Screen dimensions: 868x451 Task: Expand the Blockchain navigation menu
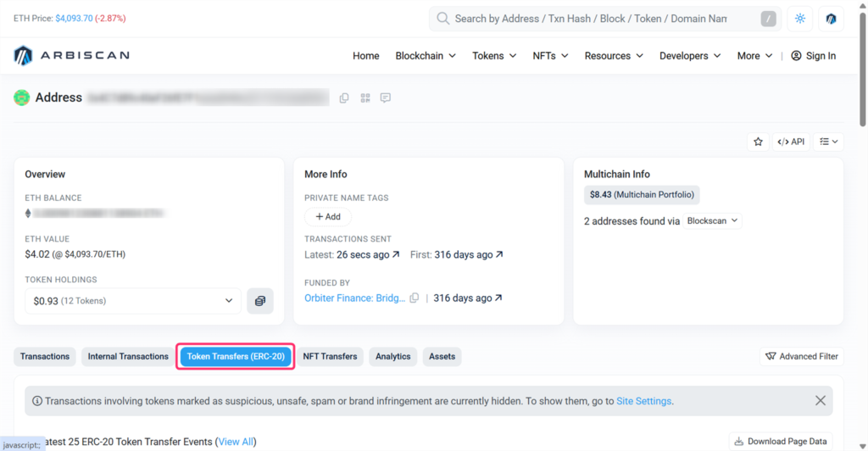[426, 56]
